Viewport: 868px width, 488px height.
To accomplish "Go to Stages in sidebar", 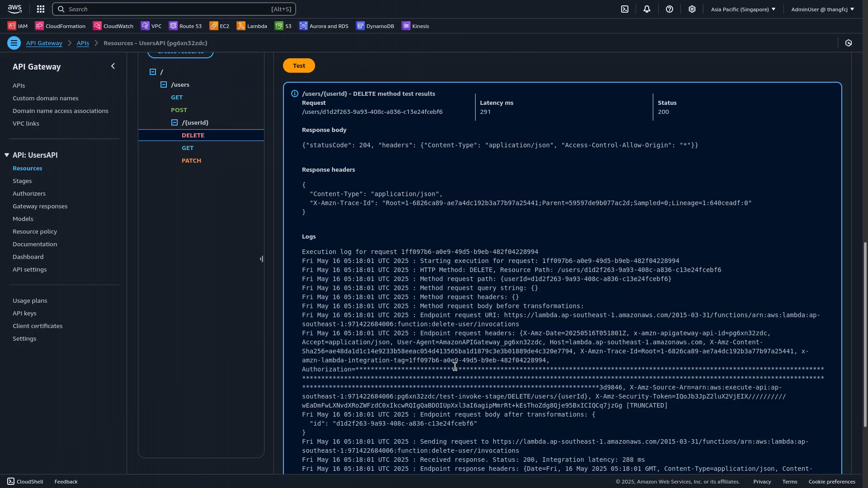I will click(x=22, y=181).
